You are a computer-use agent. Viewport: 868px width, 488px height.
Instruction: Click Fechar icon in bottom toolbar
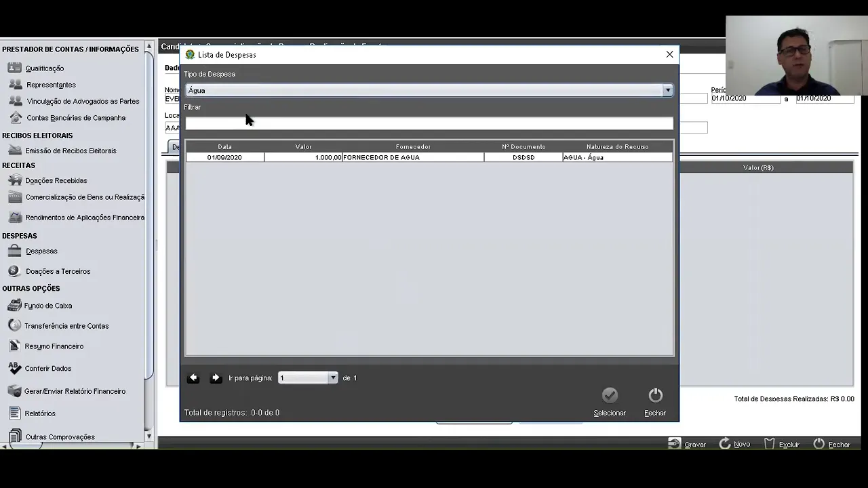point(819,444)
